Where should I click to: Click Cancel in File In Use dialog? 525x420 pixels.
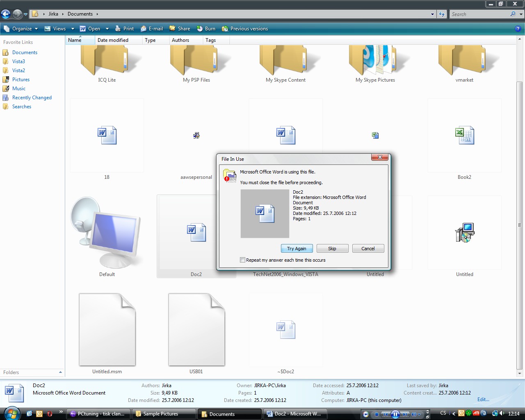[x=368, y=249]
